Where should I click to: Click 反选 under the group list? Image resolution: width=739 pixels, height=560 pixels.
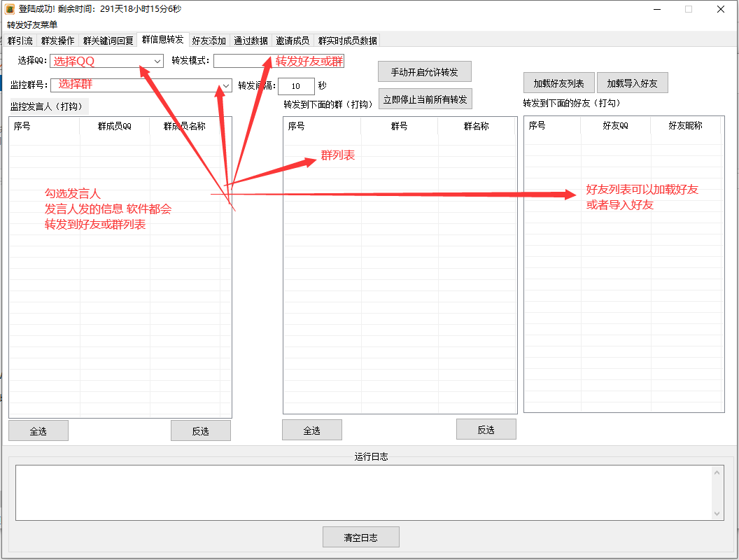pyautogui.click(x=486, y=429)
